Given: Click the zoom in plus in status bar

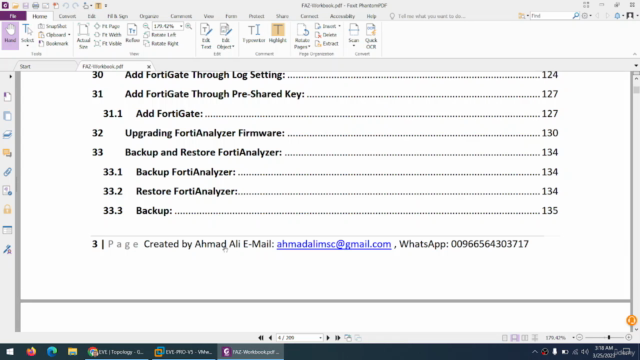Looking at the screenshot, I should pos(629,338).
